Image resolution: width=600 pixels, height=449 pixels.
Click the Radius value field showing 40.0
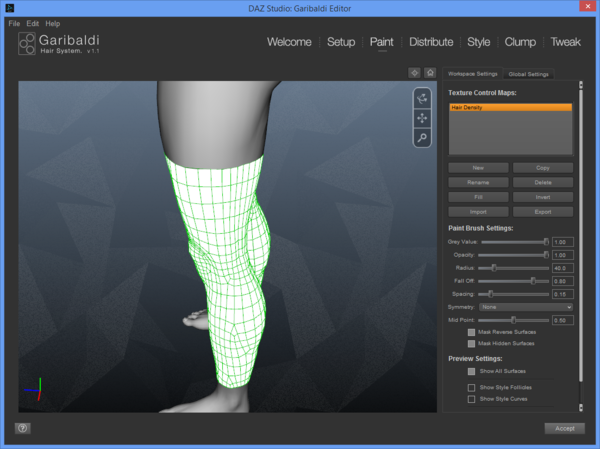click(562, 268)
